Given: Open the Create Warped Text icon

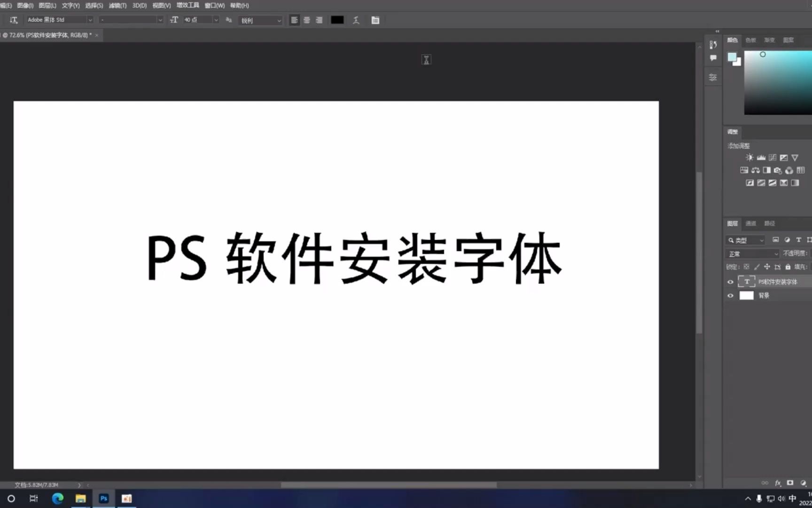Looking at the screenshot, I should click(x=356, y=20).
